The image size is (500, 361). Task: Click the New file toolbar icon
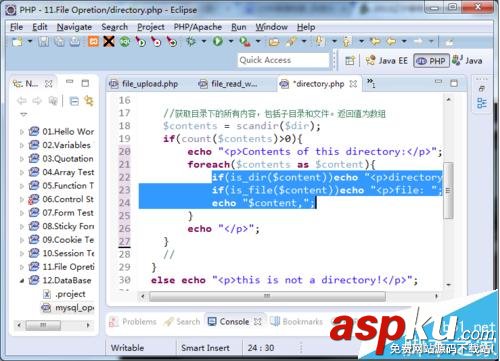[x=17, y=42]
